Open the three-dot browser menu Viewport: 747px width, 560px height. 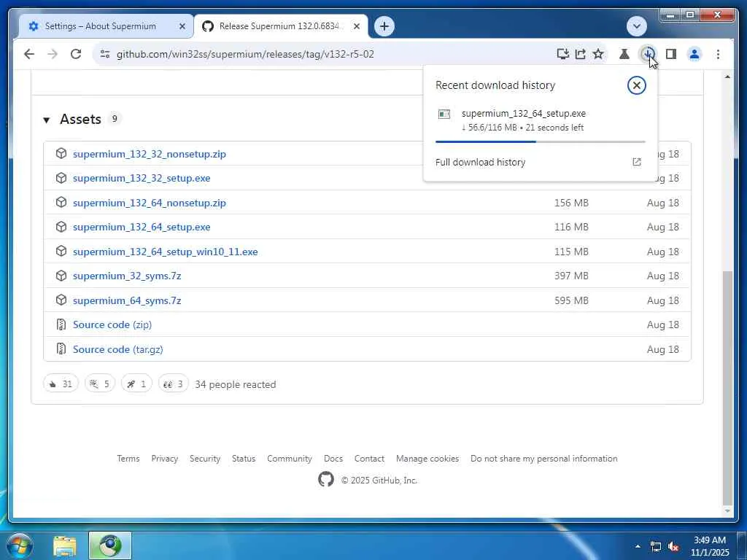718,54
